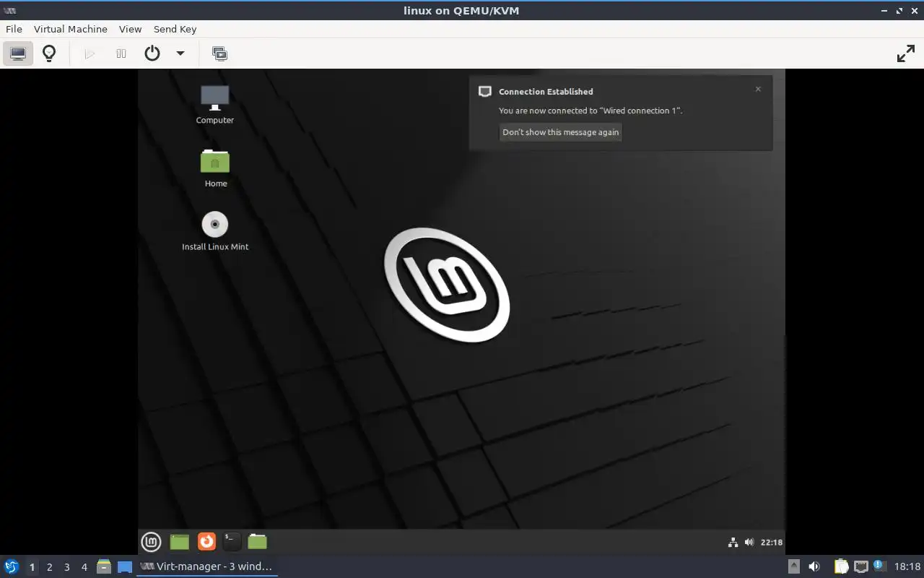Select the Home folder desktop icon
The width and height of the screenshot is (924, 578).
[215, 168]
